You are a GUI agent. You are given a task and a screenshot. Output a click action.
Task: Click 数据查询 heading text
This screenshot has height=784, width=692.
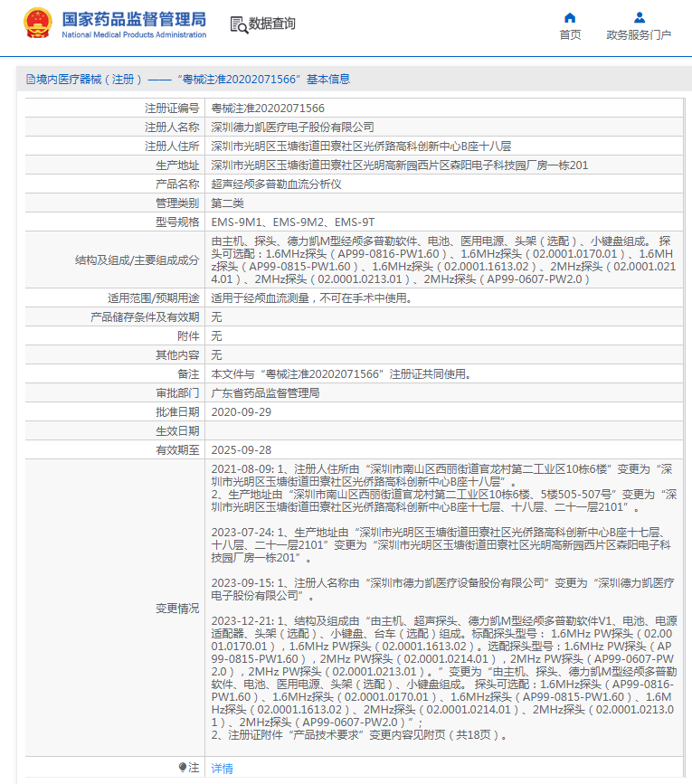click(272, 24)
